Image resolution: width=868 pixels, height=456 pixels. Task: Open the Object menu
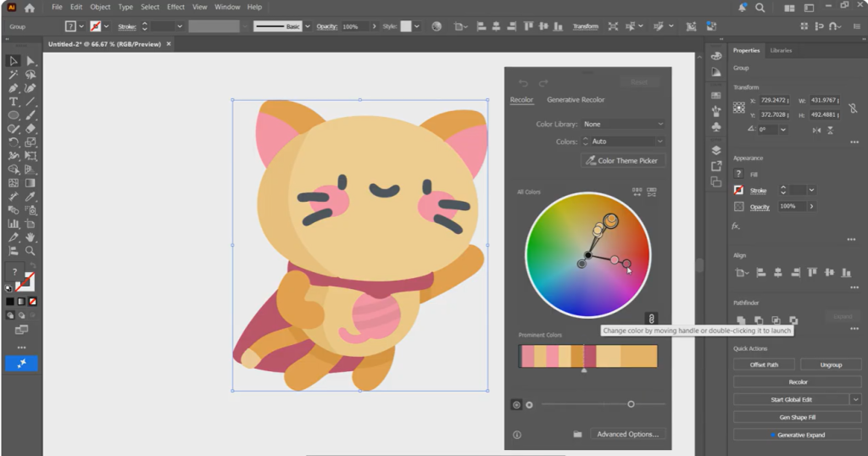(x=100, y=7)
